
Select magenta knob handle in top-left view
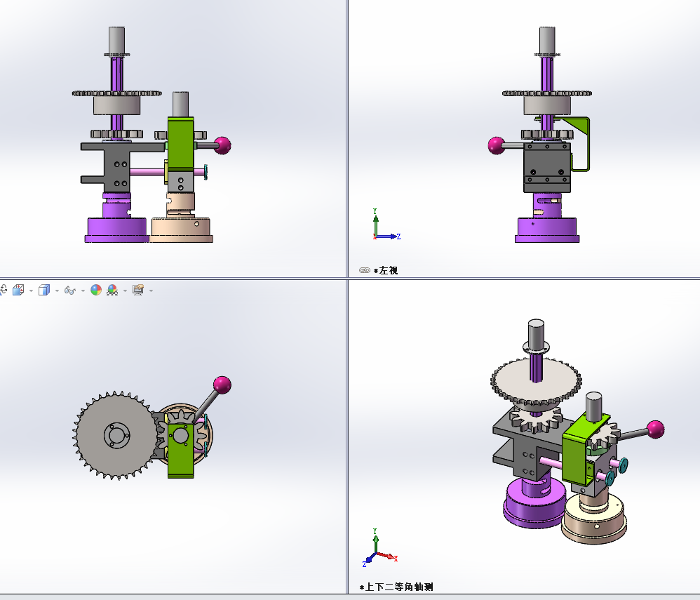coord(222,146)
